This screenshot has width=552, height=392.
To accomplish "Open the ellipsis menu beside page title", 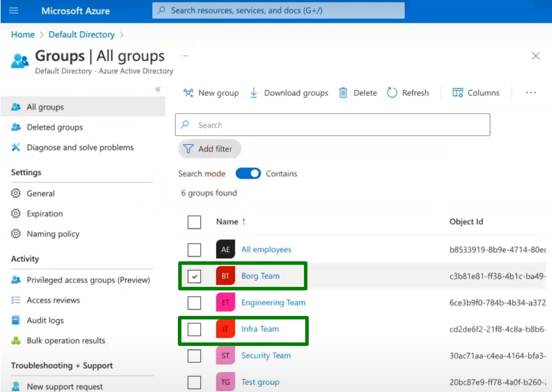I will 185,56.
